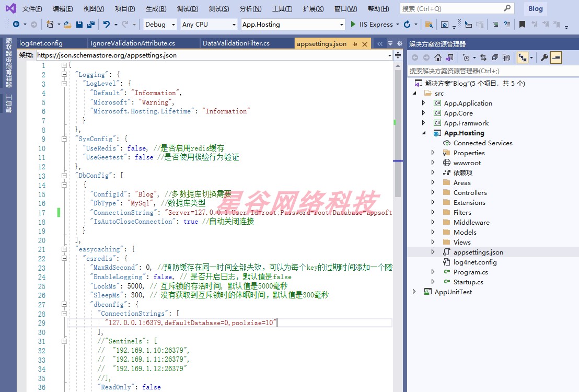
Task: Save the current file with the disk icon
Action: pos(79,25)
